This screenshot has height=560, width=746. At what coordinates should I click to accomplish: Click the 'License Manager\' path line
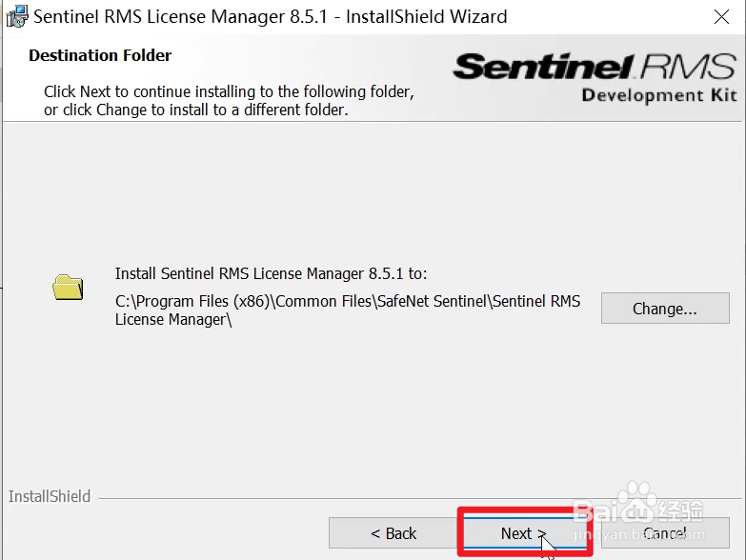tap(174, 319)
